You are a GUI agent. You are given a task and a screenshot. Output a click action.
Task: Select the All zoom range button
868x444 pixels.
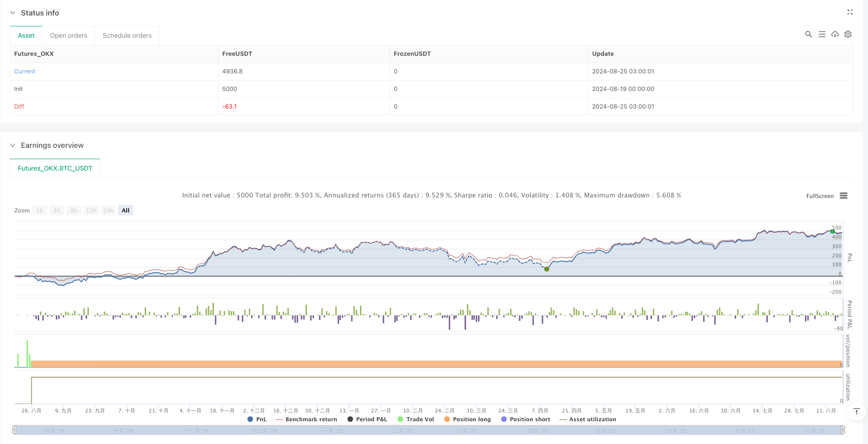pyautogui.click(x=126, y=210)
